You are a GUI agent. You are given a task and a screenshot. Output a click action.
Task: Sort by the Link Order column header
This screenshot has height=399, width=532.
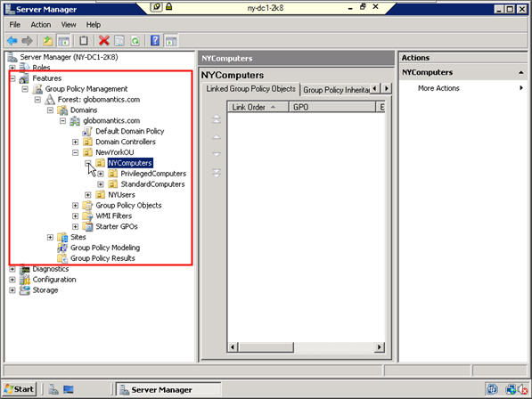tap(258, 107)
